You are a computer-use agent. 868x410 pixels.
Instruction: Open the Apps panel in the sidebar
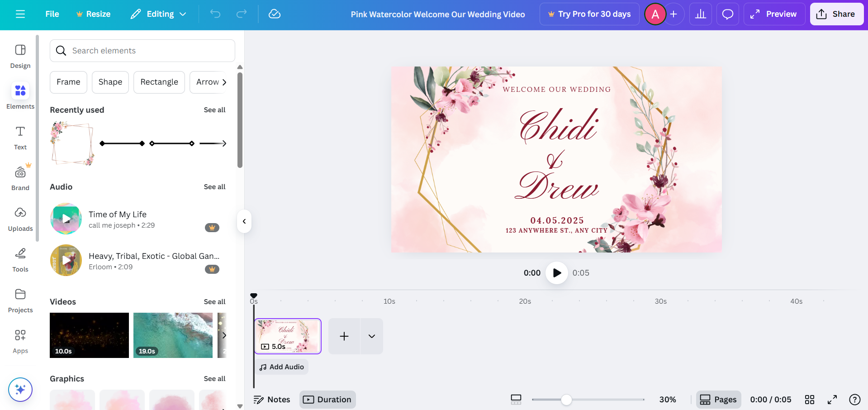tap(20, 340)
